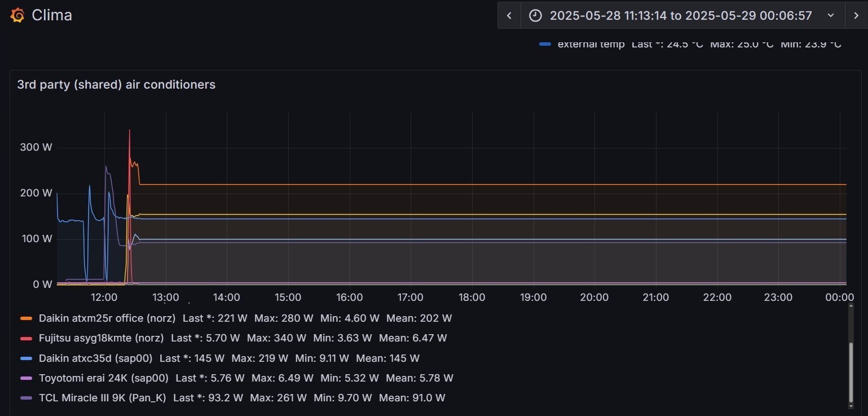Click the clock icon in time picker
The height and width of the screenshot is (416, 868).
535,16
